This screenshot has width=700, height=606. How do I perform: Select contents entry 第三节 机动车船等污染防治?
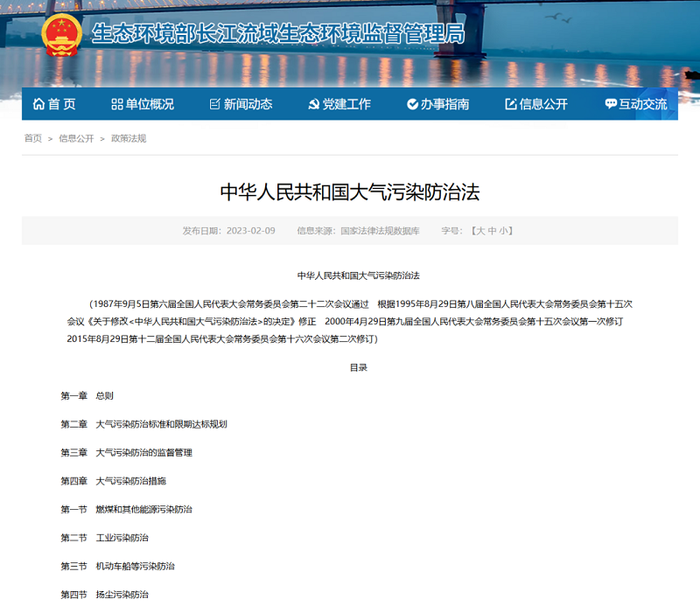(117, 566)
